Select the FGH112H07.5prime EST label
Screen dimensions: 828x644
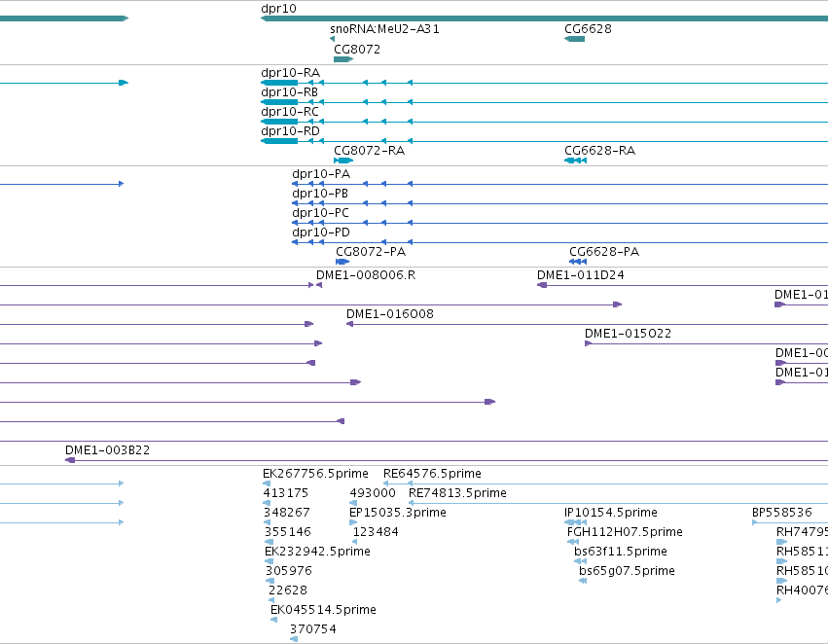[625, 533]
